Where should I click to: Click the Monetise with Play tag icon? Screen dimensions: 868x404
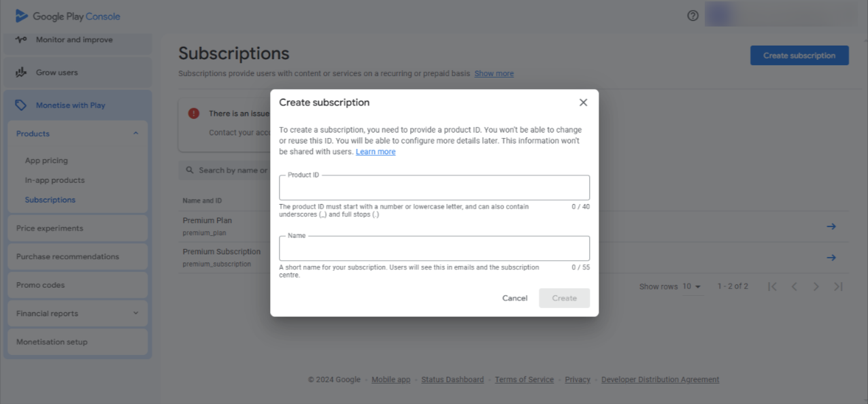click(x=21, y=105)
